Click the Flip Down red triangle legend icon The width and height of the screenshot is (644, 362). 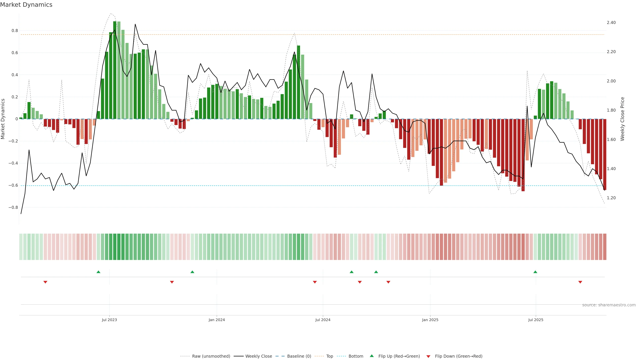428,356
